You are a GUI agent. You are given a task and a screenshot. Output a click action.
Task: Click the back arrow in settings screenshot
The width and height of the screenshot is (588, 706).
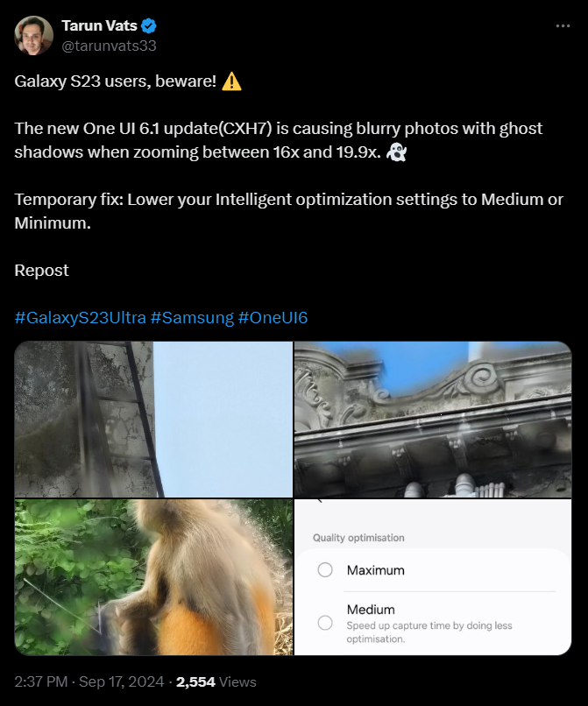click(x=320, y=501)
